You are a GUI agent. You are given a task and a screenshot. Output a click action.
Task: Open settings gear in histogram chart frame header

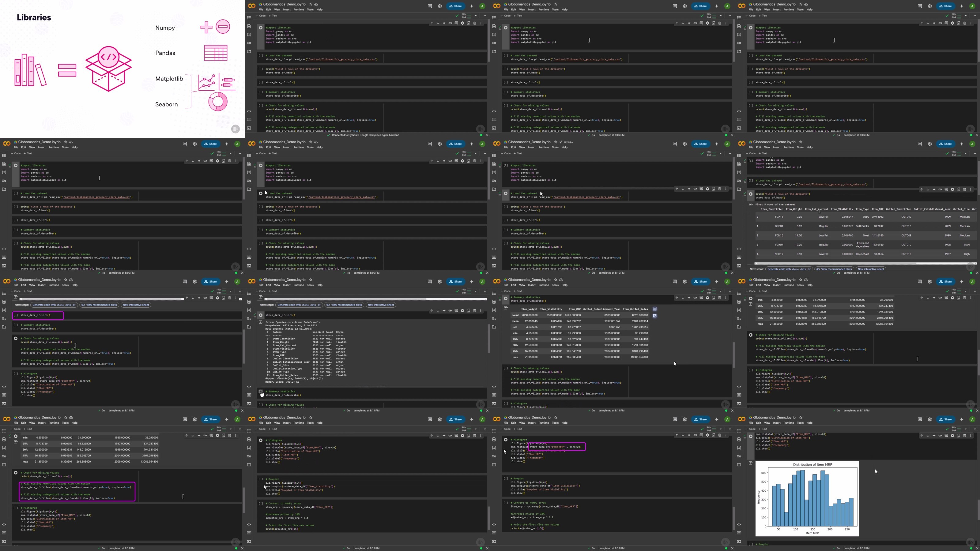[x=930, y=419]
